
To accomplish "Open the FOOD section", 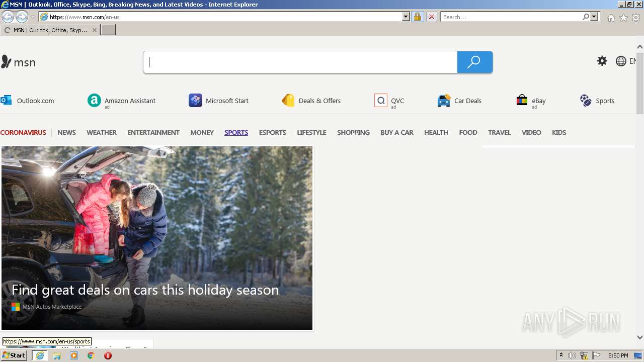I will coord(468,132).
